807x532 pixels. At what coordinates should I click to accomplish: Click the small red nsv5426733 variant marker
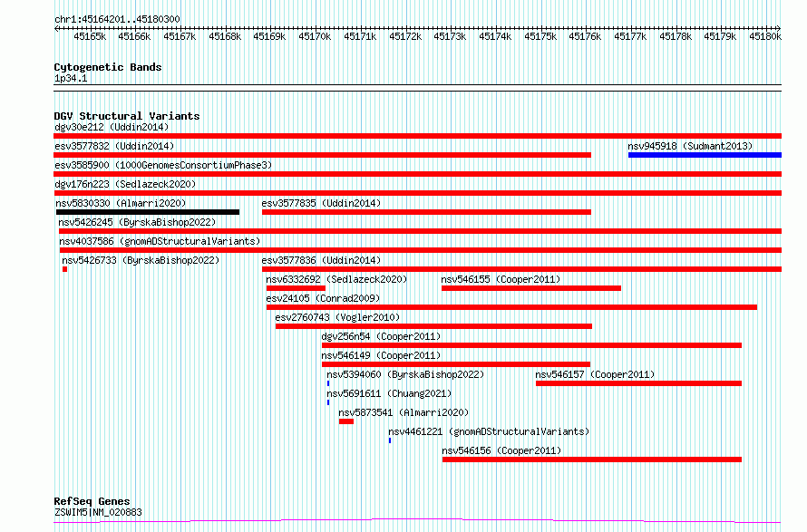tap(65, 269)
